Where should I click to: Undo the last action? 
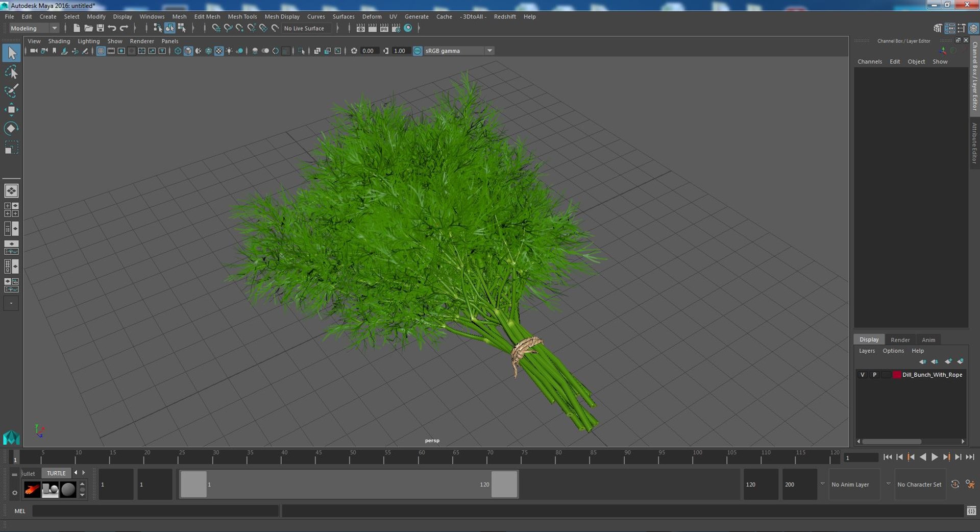pos(112,28)
